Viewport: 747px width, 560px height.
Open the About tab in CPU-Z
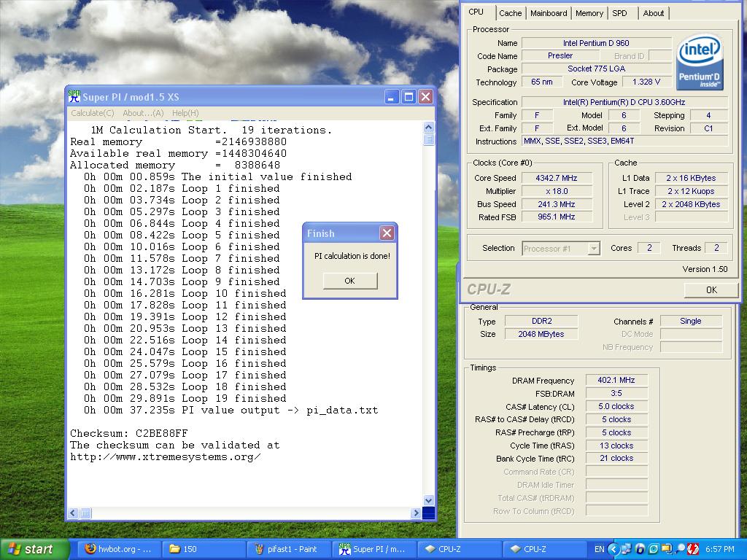(653, 13)
